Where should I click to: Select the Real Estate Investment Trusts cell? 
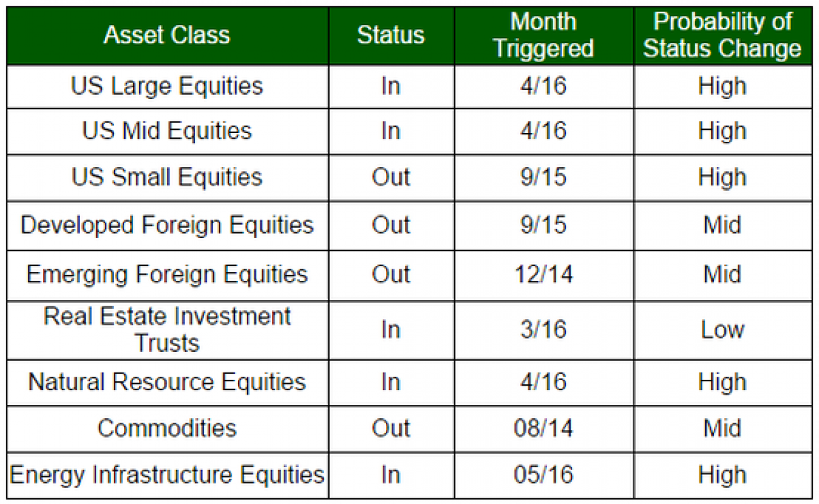167,330
